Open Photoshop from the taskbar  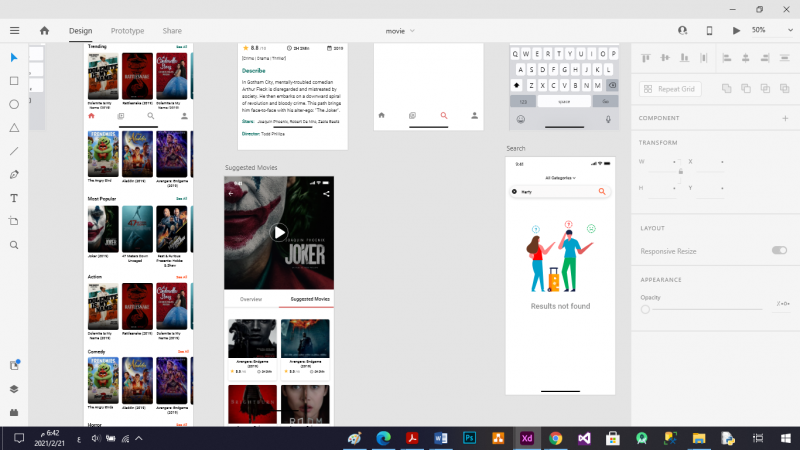coord(469,438)
